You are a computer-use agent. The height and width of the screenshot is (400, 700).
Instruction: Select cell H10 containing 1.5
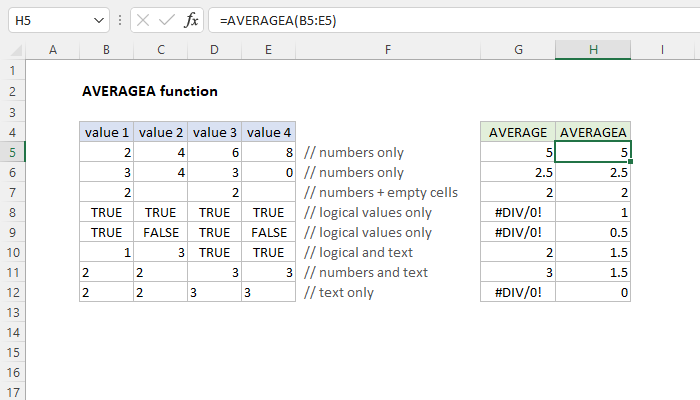[x=593, y=253]
